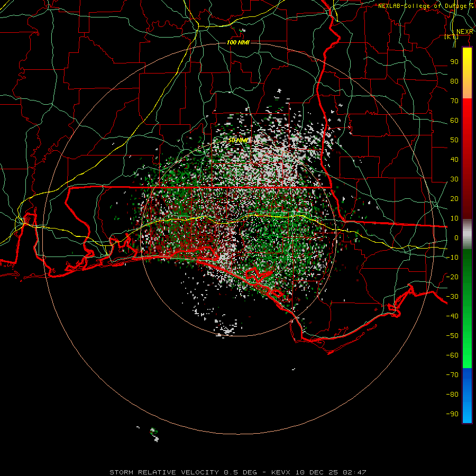Image resolution: width=476 pixels, height=476 pixels.
Task: Click the 'STORM RELATIVE VELOCITY 0.5 DEG' caption
Action: [183, 472]
